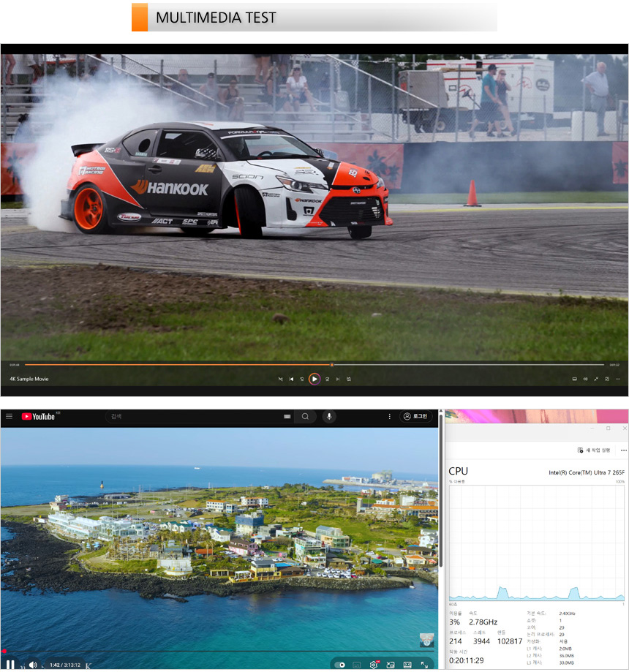This screenshot has width=629, height=672.
Task: Click the YouTube logo
Action: (38, 416)
